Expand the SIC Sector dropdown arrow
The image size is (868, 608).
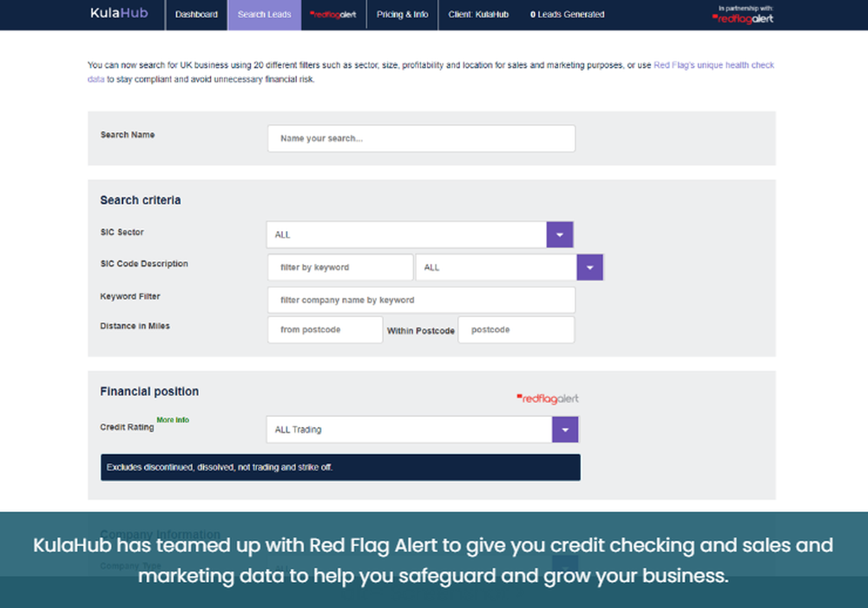coord(560,235)
